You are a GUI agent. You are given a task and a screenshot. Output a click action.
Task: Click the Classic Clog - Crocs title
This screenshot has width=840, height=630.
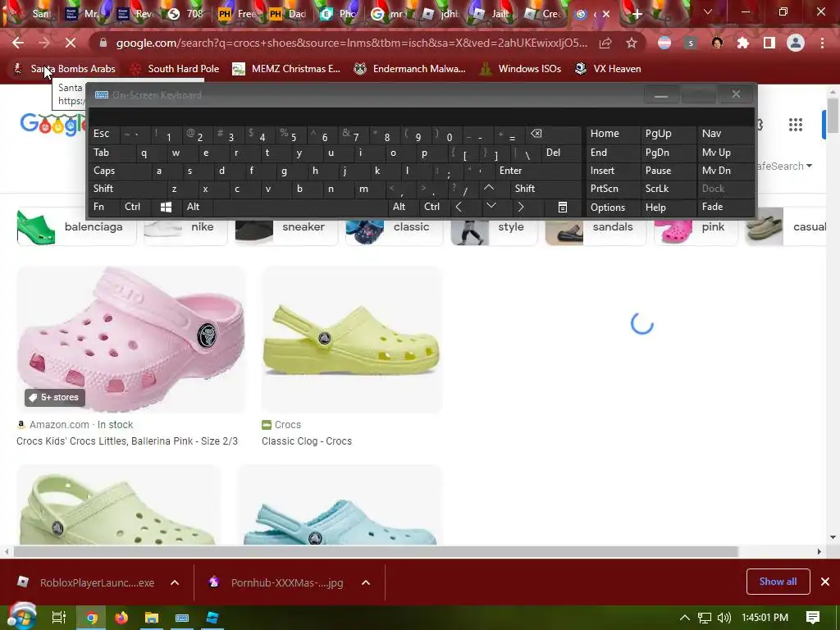point(307,441)
